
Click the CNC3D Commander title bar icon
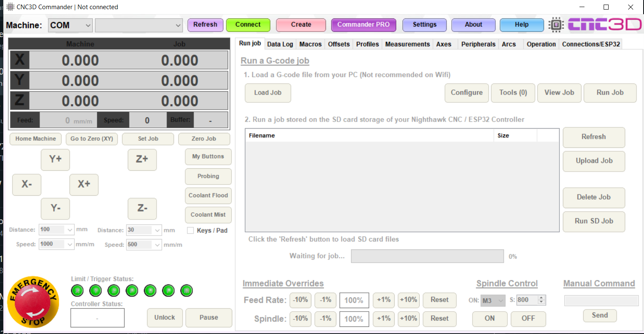(11, 7)
